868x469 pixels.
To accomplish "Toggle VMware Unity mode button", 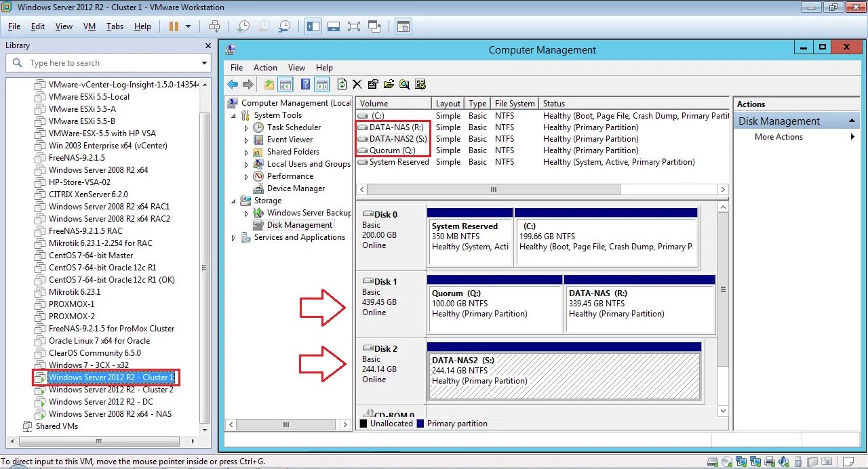I will click(374, 26).
